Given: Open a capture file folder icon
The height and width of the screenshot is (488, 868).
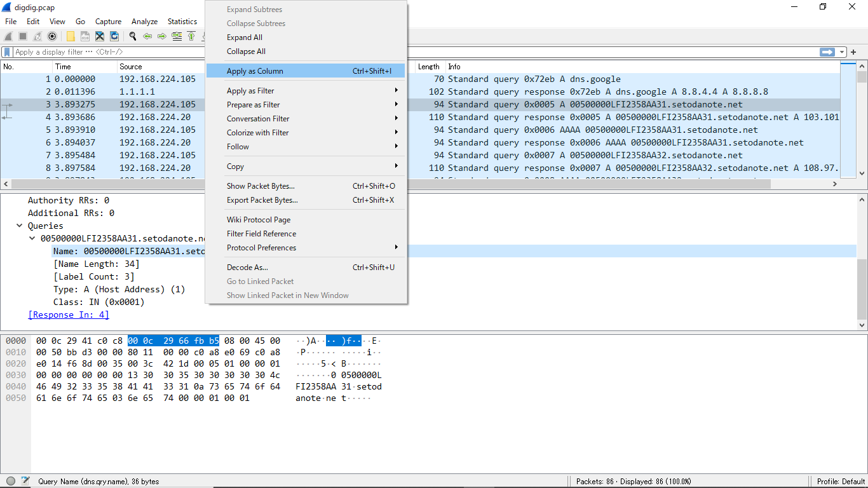Looking at the screenshot, I should coord(71,36).
